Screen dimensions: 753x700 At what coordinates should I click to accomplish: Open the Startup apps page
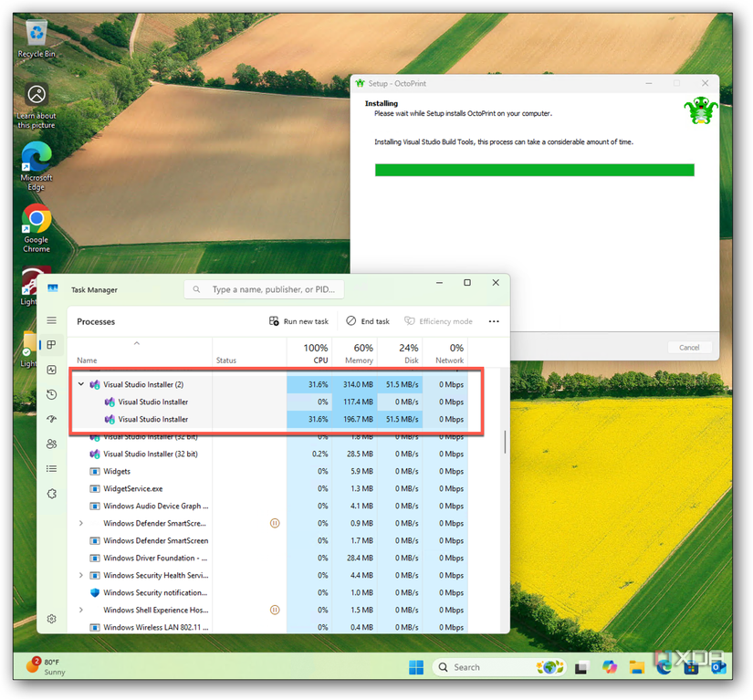click(x=51, y=420)
